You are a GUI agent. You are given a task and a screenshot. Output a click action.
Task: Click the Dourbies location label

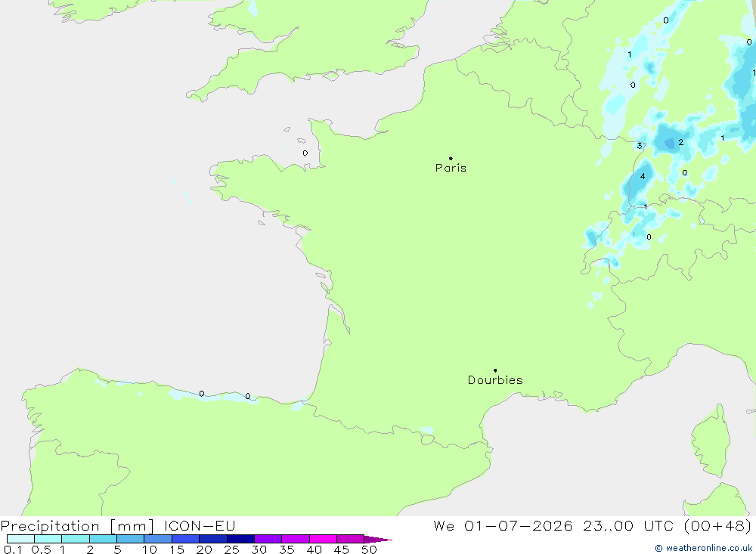point(495,380)
